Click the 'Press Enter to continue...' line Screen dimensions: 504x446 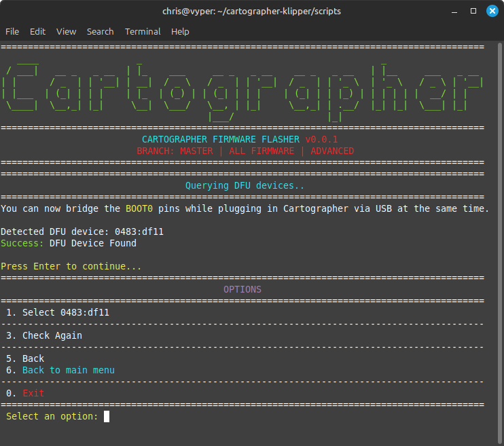click(71, 266)
